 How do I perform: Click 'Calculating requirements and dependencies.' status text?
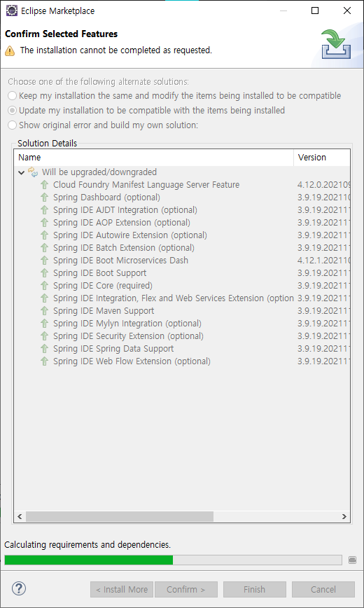coord(87,545)
